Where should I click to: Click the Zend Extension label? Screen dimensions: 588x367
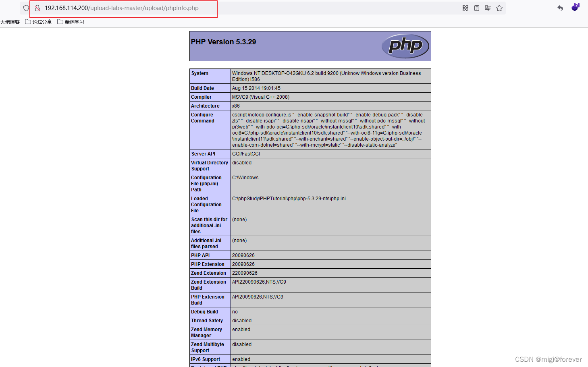(x=208, y=273)
